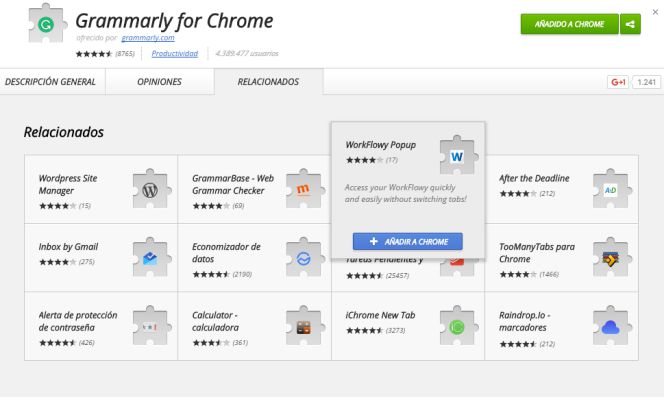Open Wordpress Site Manager title
This screenshot has width=664, height=397.
tap(68, 184)
